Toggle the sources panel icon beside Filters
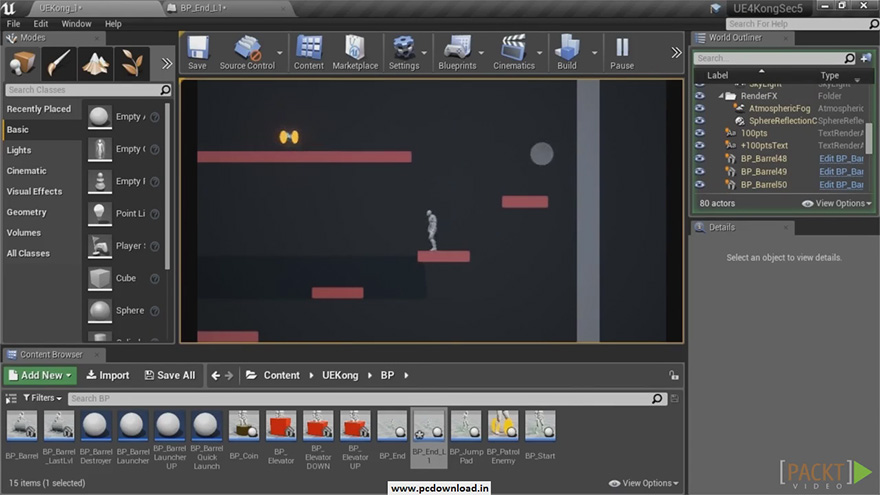 pos(11,398)
